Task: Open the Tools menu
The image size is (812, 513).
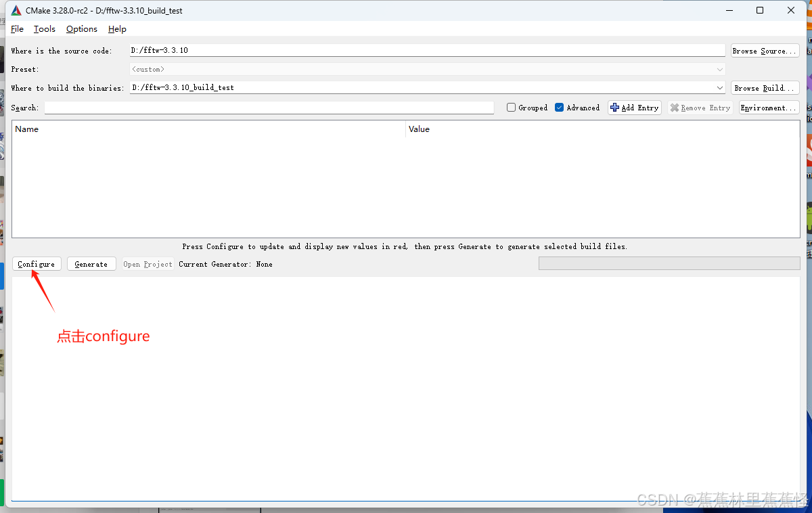Action: click(44, 28)
